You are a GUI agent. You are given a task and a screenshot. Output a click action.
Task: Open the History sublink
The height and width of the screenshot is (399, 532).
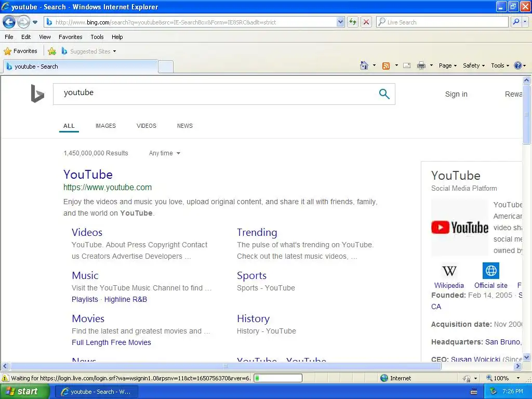253,318
